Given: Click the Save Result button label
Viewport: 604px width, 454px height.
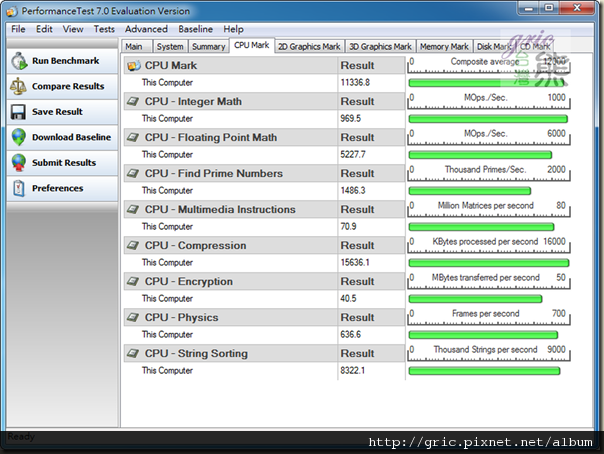Looking at the screenshot, I should [x=57, y=112].
